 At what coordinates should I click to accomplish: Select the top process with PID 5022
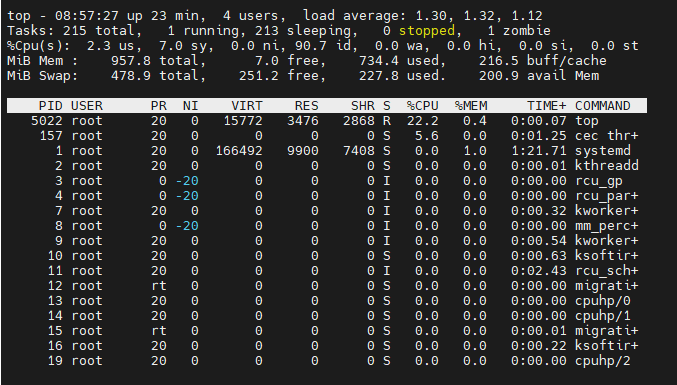[x=327, y=121]
